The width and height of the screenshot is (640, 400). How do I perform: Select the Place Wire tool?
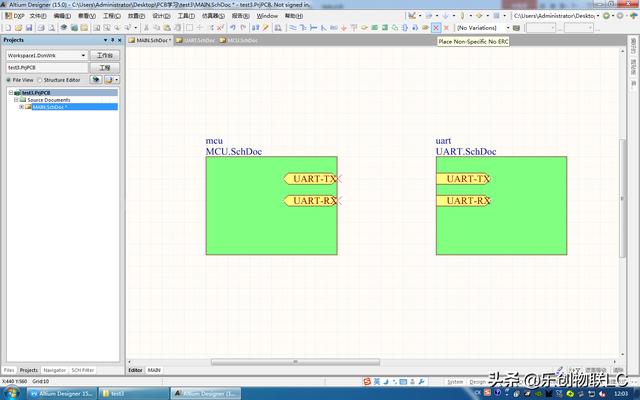coord(293,28)
